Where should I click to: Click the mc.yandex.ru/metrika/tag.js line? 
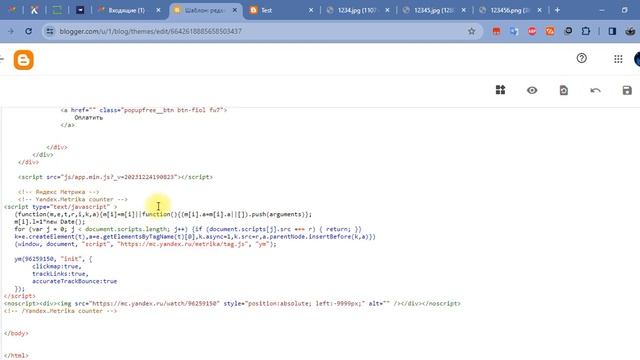click(145, 244)
